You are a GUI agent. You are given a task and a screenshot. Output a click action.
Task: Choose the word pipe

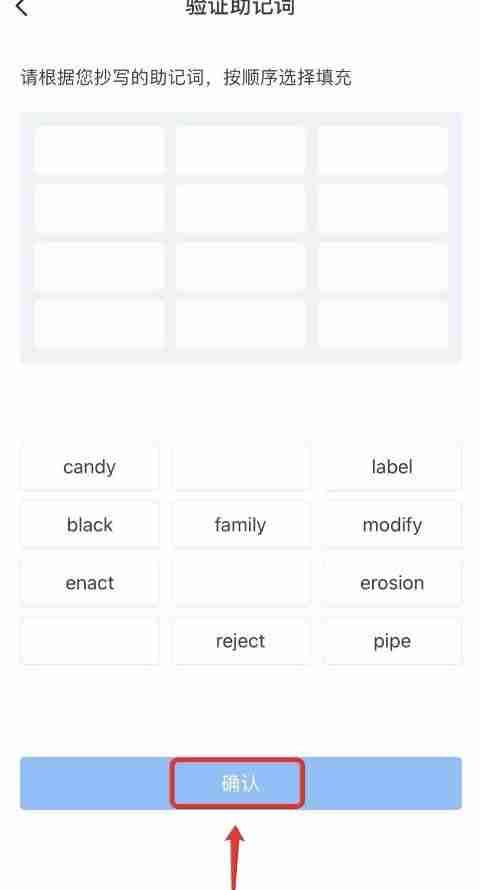click(x=392, y=641)
